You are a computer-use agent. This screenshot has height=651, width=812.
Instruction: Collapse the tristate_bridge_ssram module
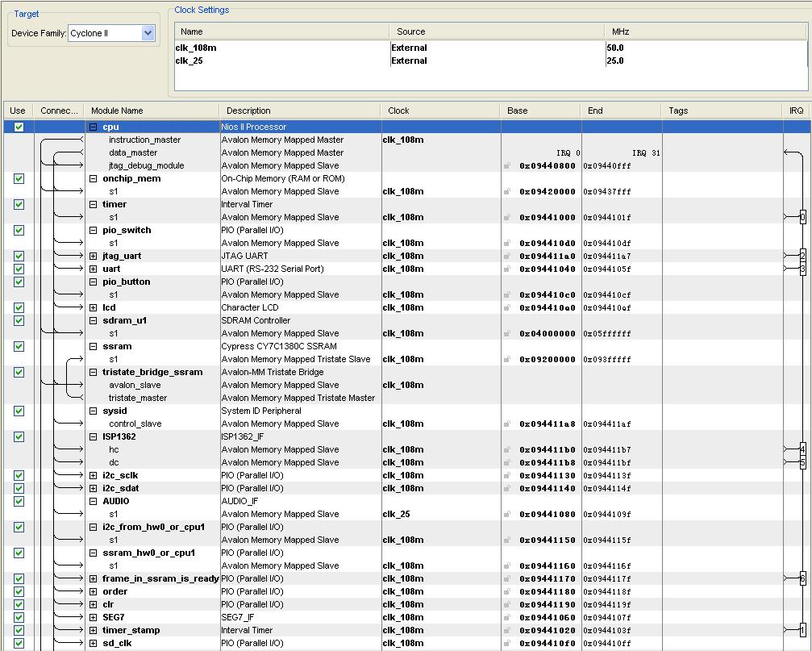[x=94, y=373]
